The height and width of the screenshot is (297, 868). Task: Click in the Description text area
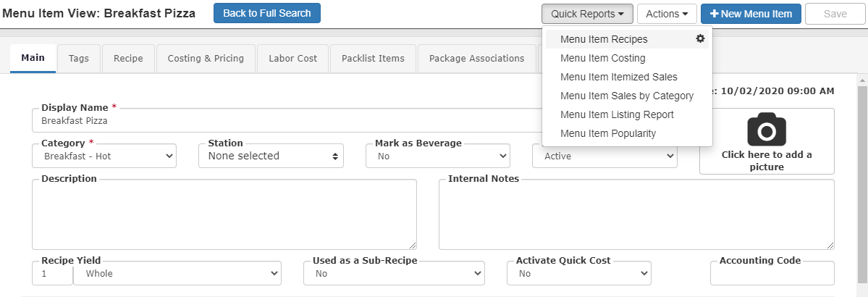[224, 214]
